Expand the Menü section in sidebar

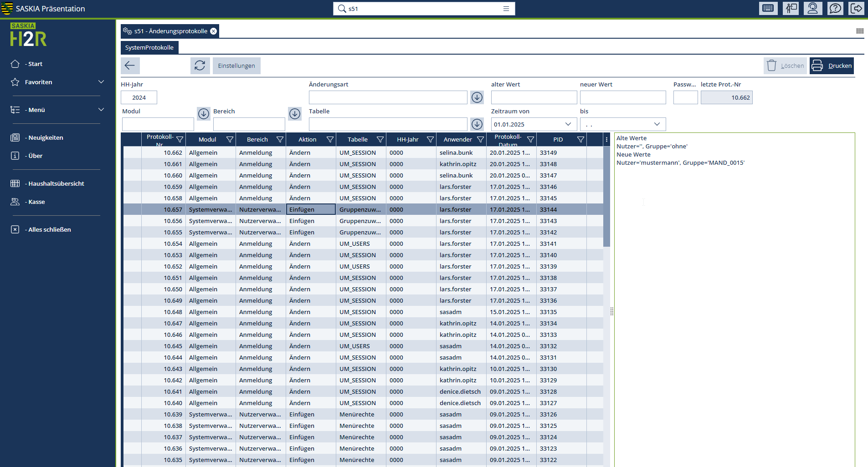tap(101, 110)
